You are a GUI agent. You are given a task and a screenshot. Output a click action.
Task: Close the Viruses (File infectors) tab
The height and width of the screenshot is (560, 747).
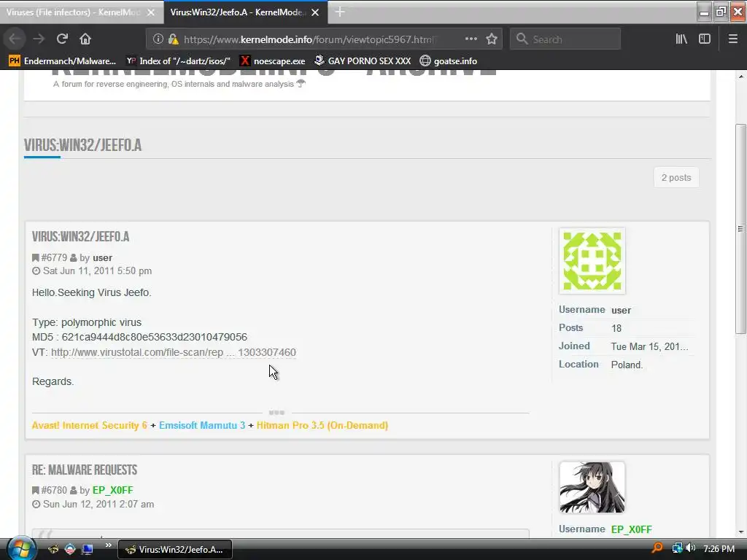click(x=151, y=12)
